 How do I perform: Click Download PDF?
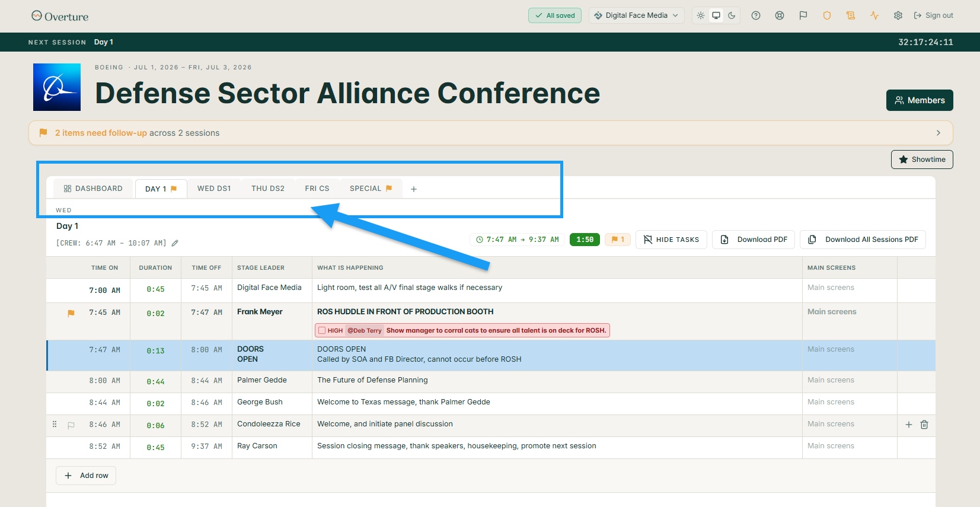pos(754,240)
